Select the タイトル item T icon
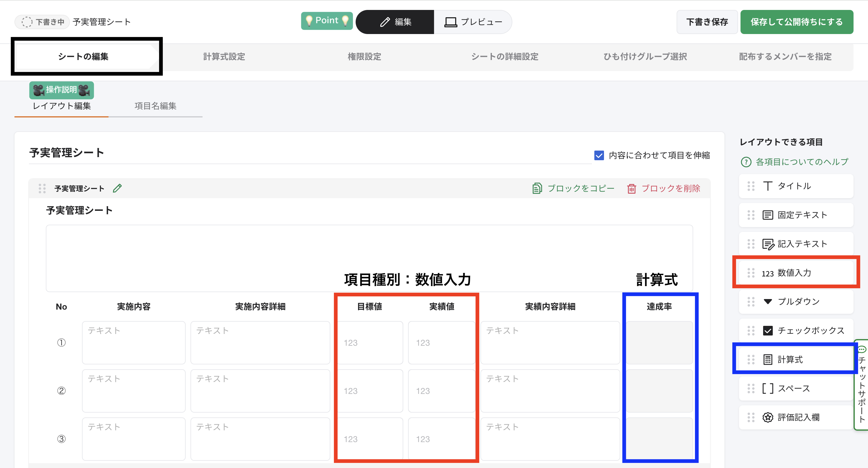This screenshot has height=468, width=868. [x=768, y=186]
